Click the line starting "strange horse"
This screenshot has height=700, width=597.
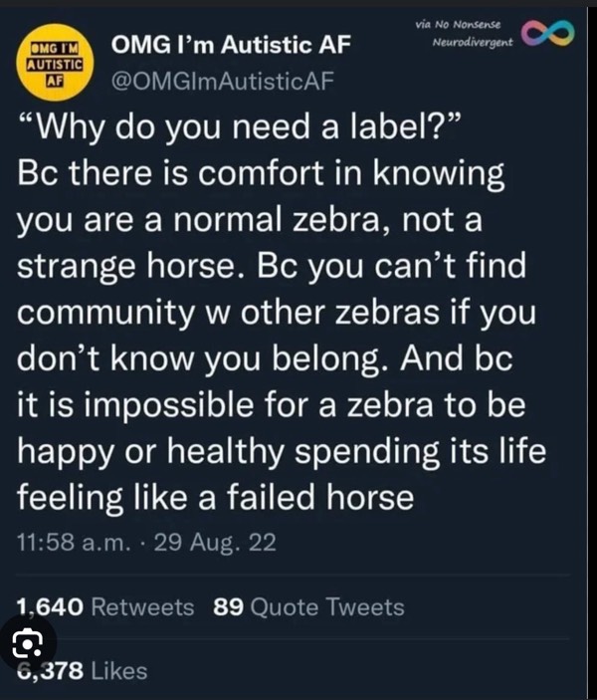click(x=272, y=266)
